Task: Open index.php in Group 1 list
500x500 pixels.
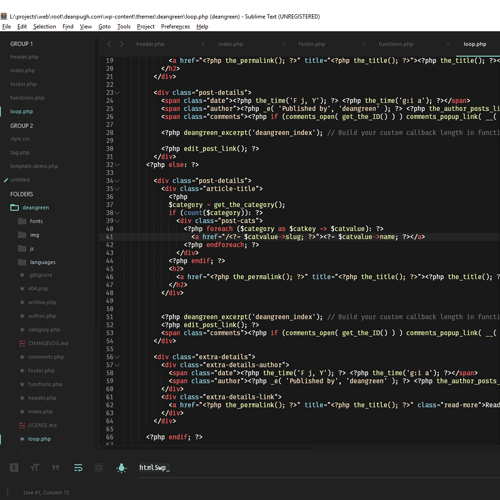Action: click(x=22, y=71)
